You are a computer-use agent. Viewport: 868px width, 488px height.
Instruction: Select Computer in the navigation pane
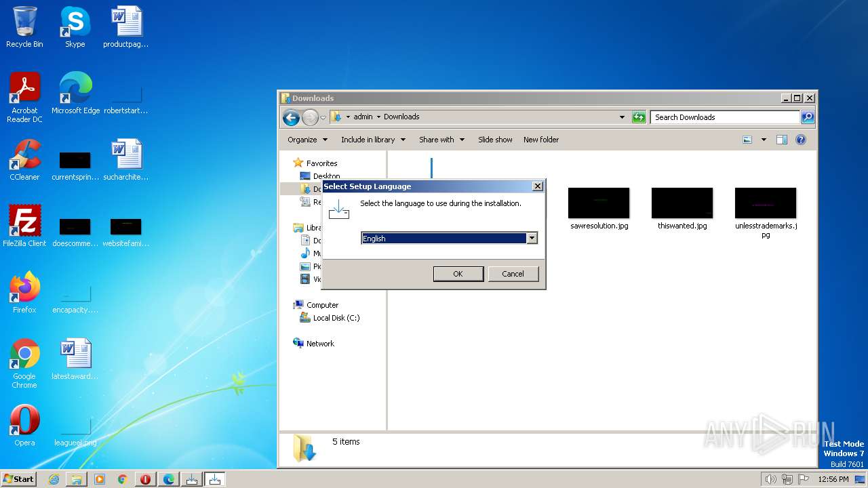322,305
